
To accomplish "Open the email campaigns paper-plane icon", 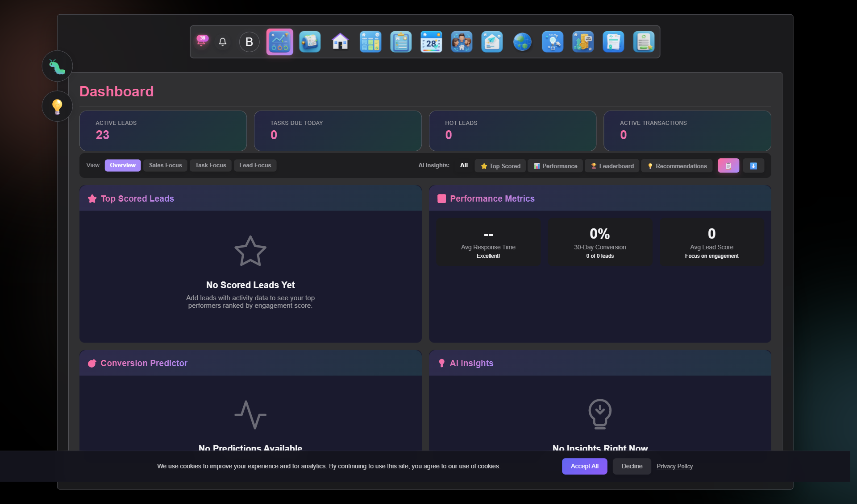I will (492, 42).
